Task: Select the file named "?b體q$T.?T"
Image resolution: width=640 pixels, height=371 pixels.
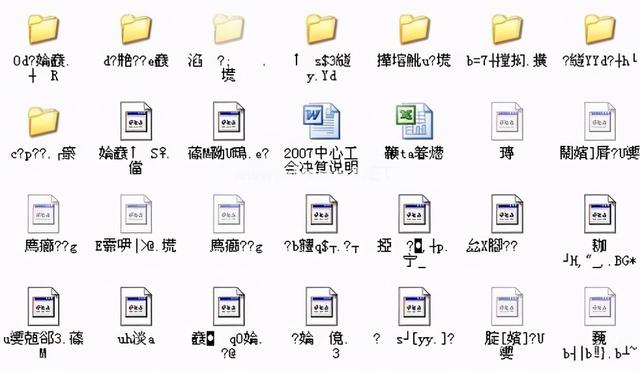Action: (321, 214)
